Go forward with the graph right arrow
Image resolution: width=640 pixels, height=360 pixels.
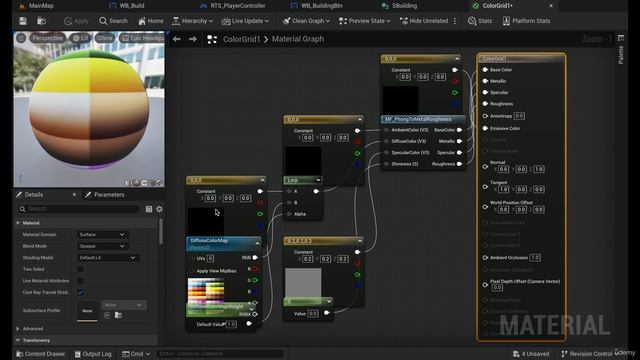(x=193, y=39)
